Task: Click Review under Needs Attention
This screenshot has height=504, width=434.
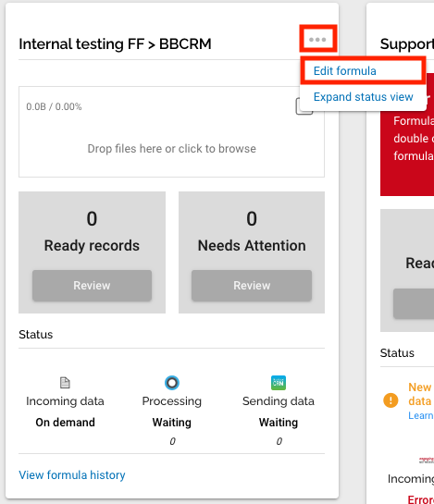Action: click(252, 286)
